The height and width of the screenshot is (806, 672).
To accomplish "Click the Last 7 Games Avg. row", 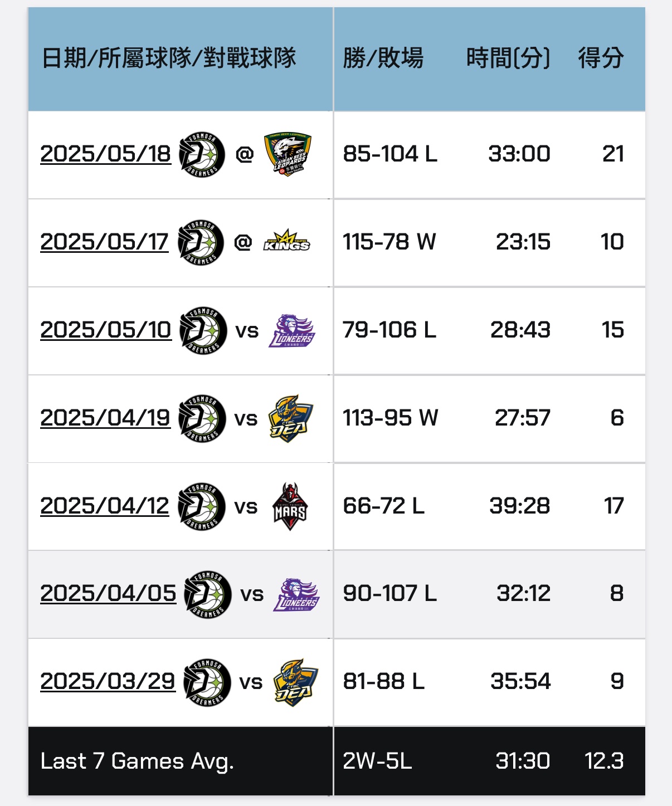I will pyautogui.click(x=337, y=761).
